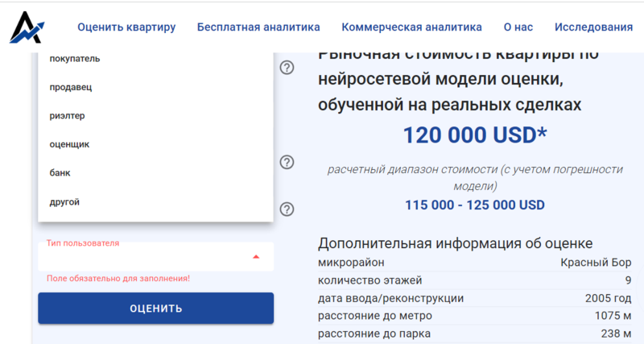Click the site logo icon
Image resolution: width=644 pixels, height=344 pixels.
(x=28, y=27)
